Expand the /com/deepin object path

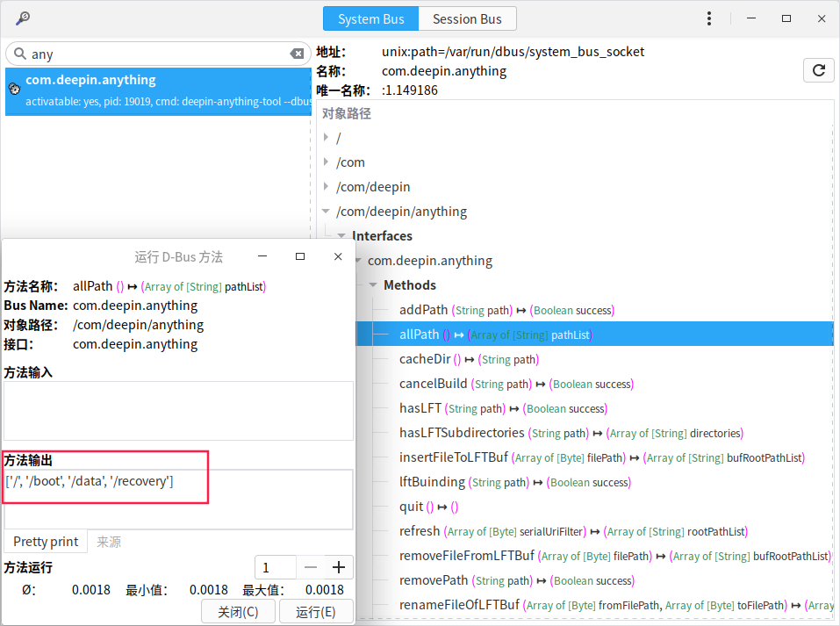(x=327, y=186)
